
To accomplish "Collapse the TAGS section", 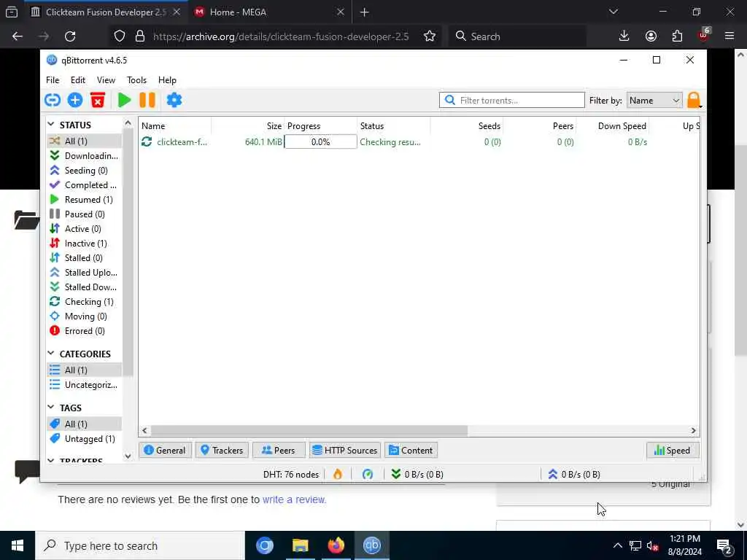I will [x=51, y=407].
